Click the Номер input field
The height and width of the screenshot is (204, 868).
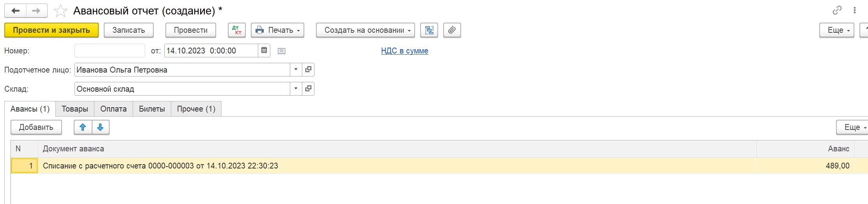[x=110, y=50]
